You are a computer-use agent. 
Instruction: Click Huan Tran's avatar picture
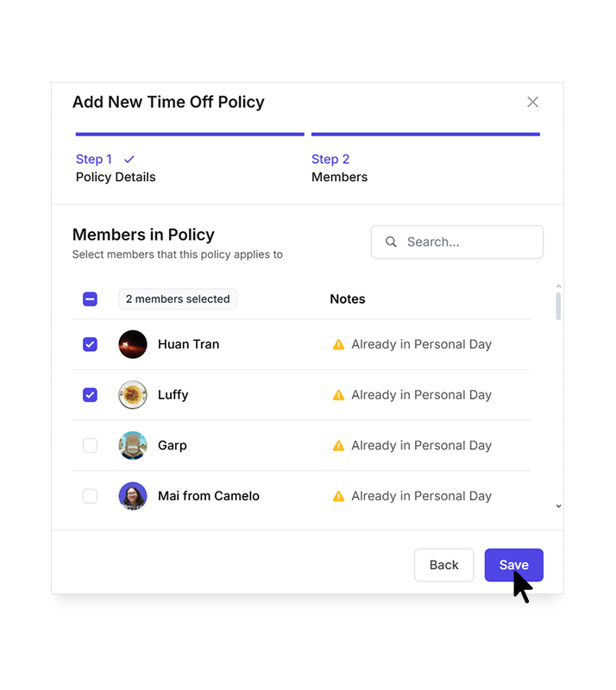133,344
